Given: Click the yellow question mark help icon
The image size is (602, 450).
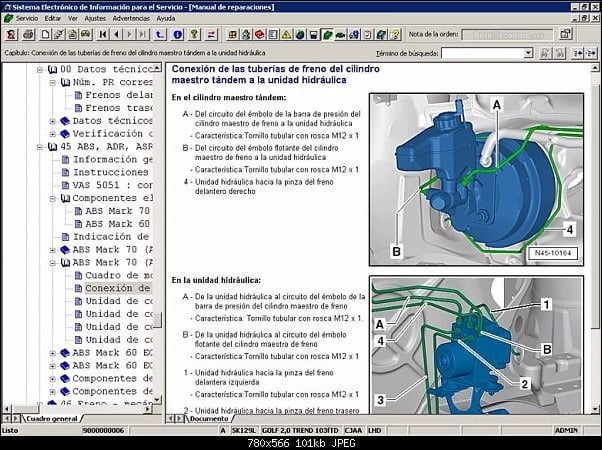Looking at the screenshot, I should click(x=194, y=35).
